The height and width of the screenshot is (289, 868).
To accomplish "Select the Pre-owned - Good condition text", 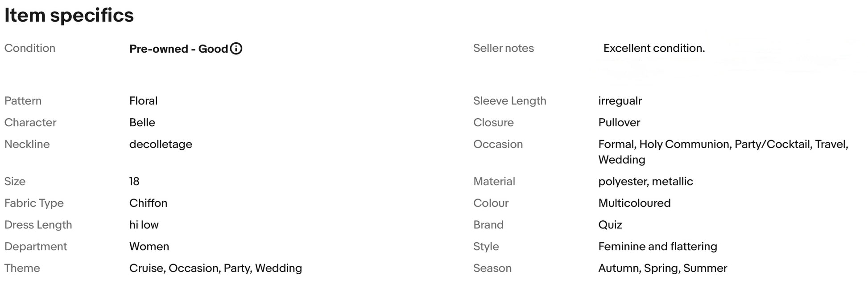I will pyautogui.click(x=178, y=49).
